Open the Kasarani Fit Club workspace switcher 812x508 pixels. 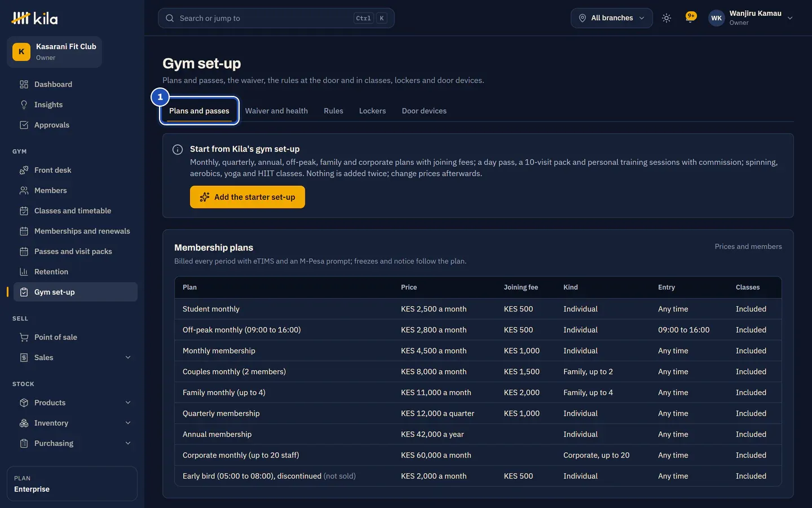(x=55, y=52)
